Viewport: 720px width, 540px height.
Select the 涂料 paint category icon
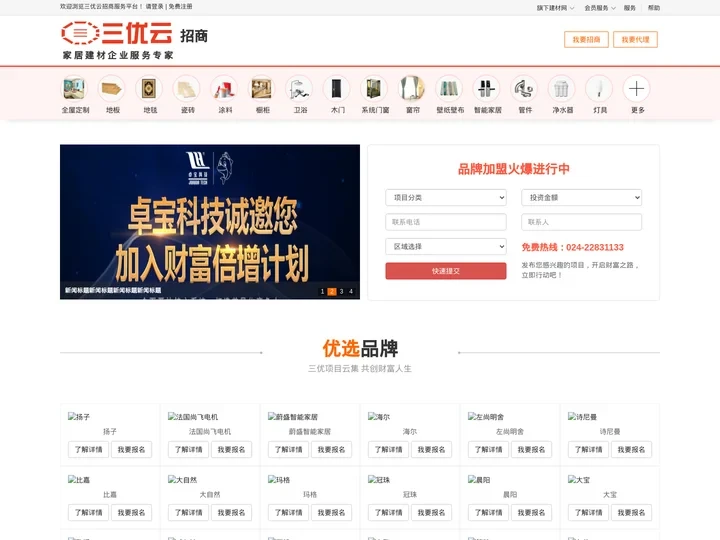[225, 88]
